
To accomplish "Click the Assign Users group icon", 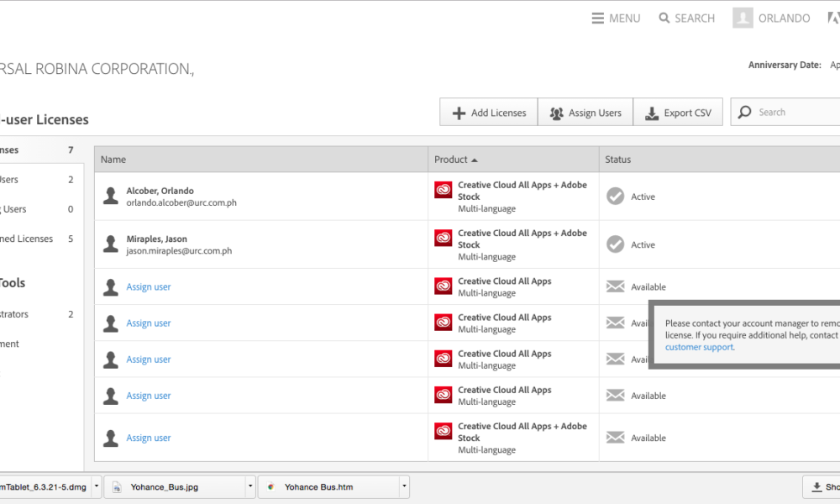I will [557, 112].
